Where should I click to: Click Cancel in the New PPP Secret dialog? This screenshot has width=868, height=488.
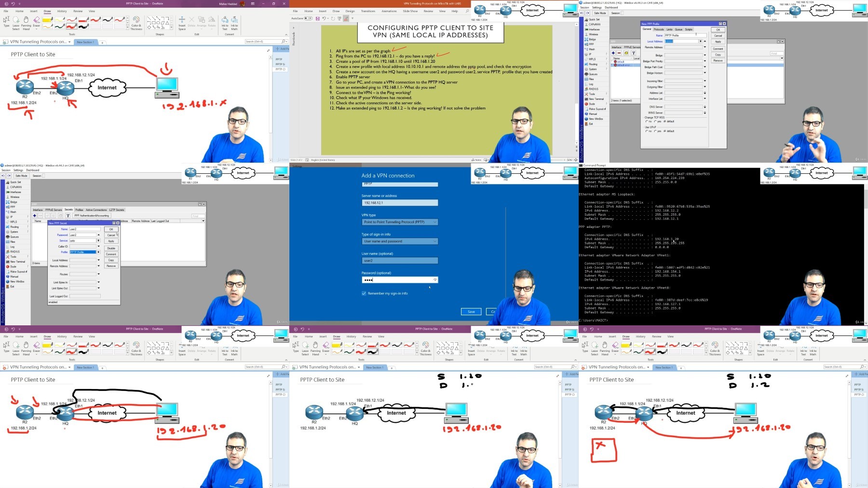[x=111, y=235]
